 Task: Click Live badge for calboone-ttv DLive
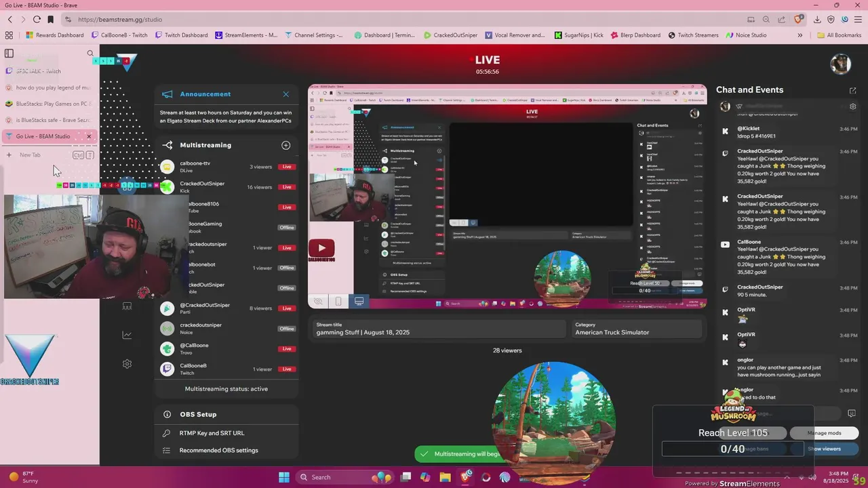[x=287, y=167]
